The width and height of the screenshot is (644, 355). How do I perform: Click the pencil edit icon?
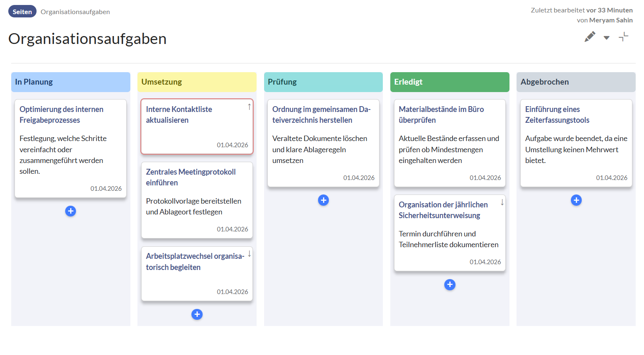590,37
